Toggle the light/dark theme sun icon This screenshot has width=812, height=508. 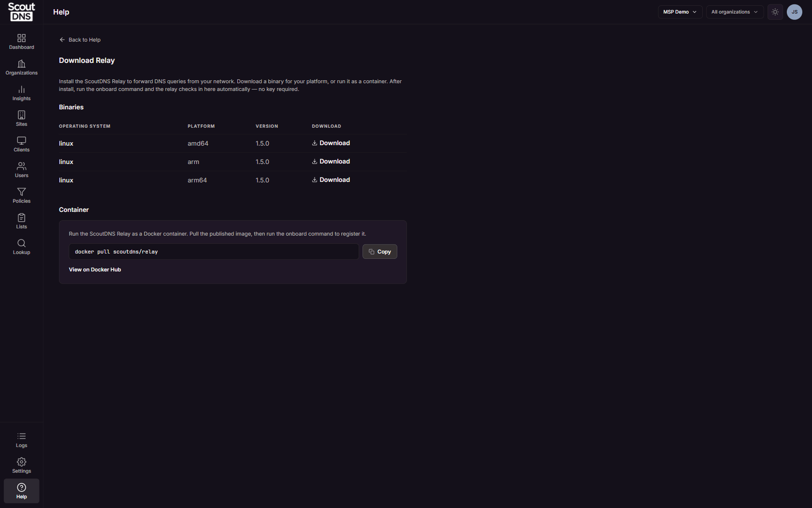[775, 12]
